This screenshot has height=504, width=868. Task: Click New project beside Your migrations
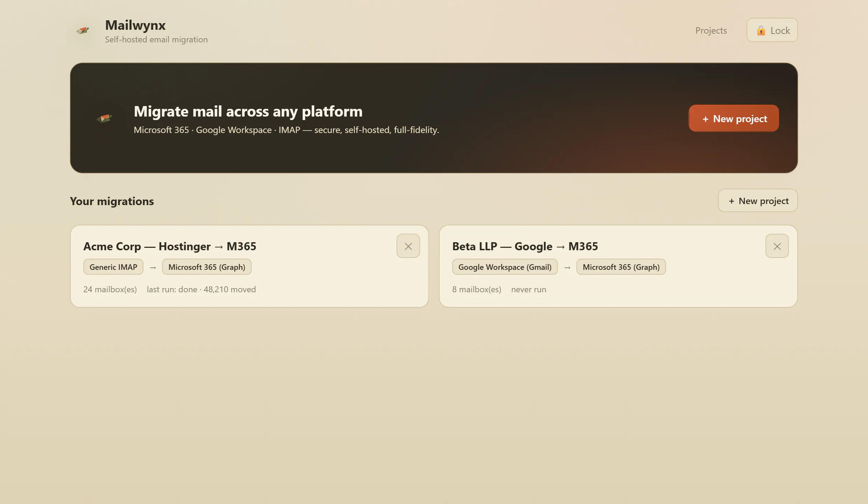coord(758,201)
